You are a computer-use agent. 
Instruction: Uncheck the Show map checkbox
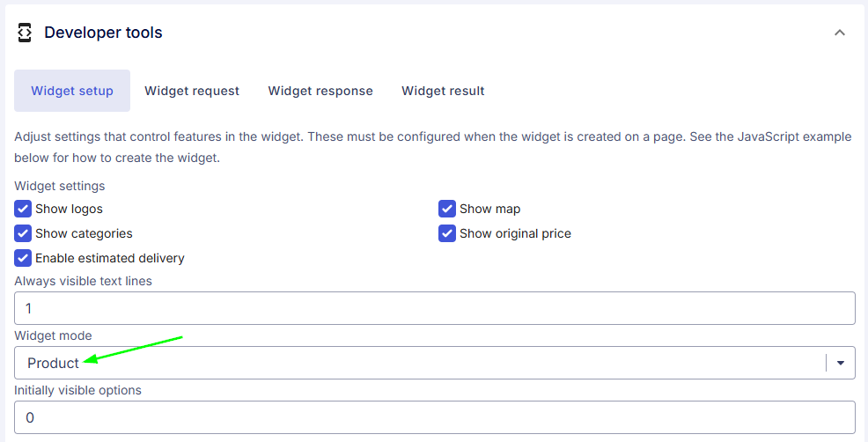(447, 209)
